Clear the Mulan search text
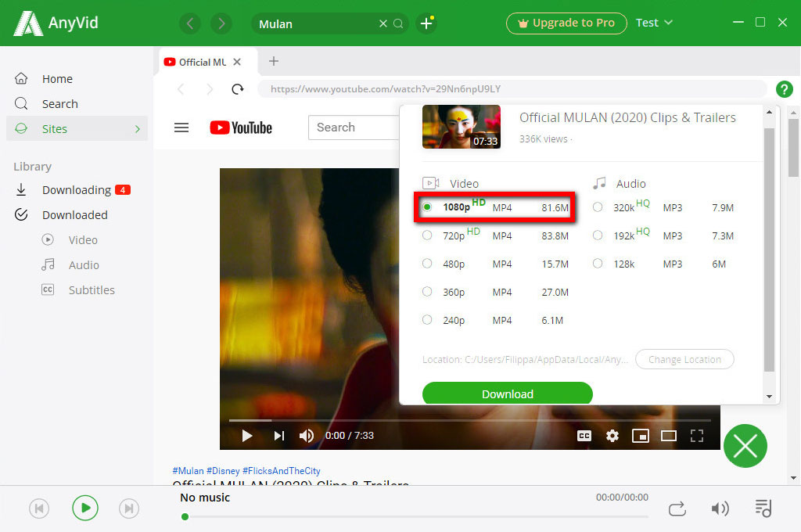 click(x=383, y=23)
